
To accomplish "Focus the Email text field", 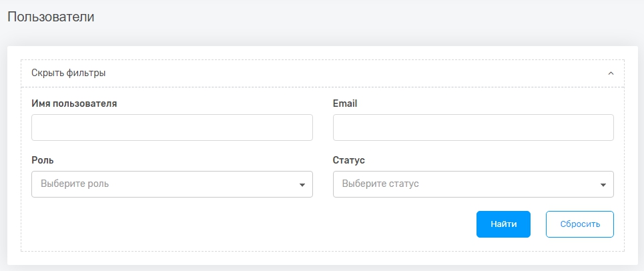I will point(473,127).
